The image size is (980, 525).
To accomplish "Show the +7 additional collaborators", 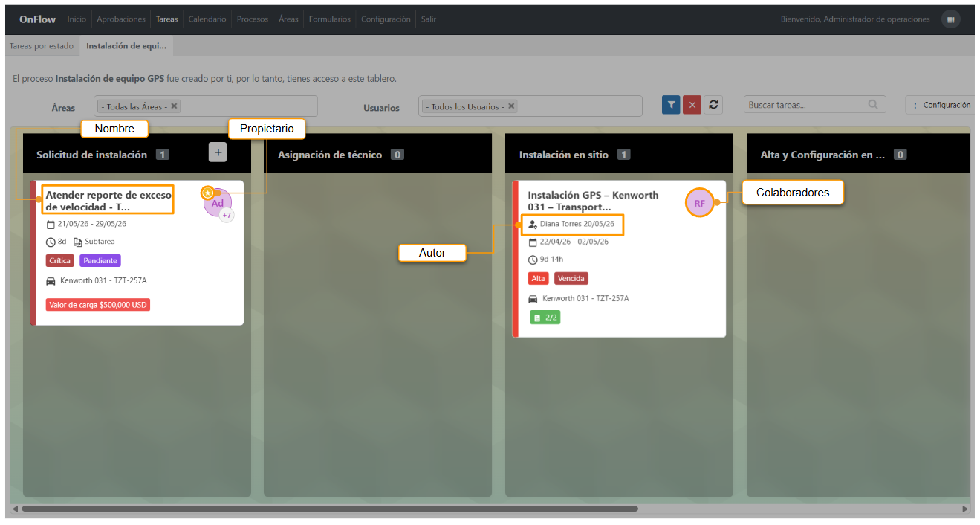I will click(x=227, y=216).
